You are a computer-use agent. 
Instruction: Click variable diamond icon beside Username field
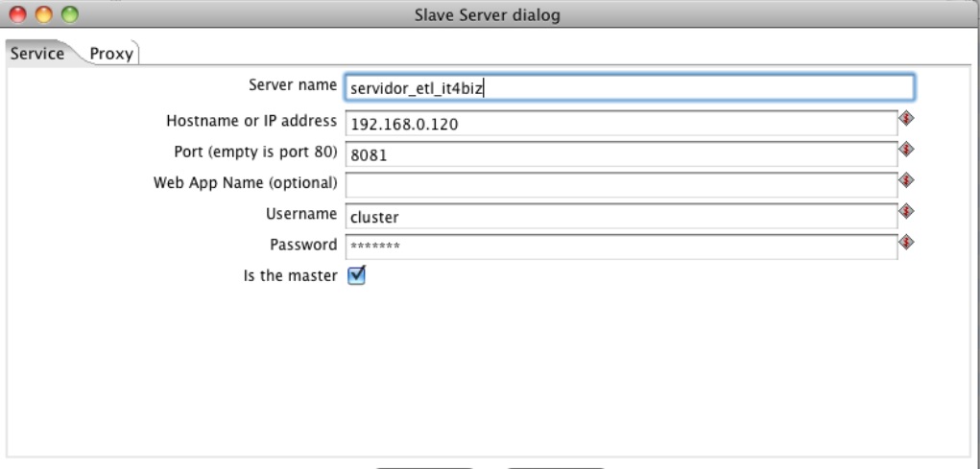click(904, 211)
